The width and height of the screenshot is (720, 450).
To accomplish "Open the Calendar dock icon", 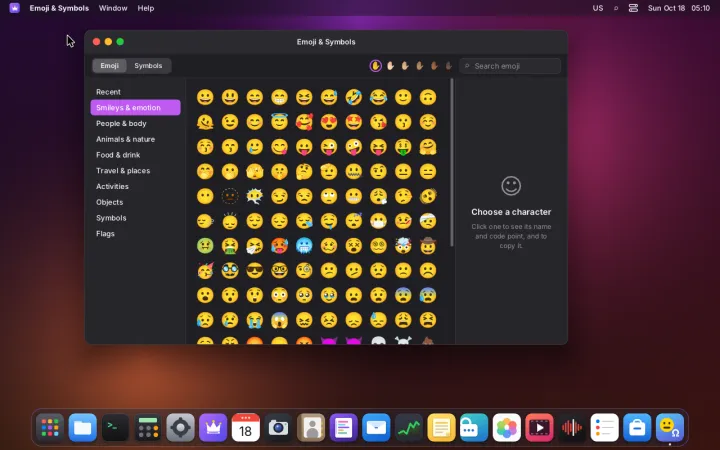I will [246, 428].
